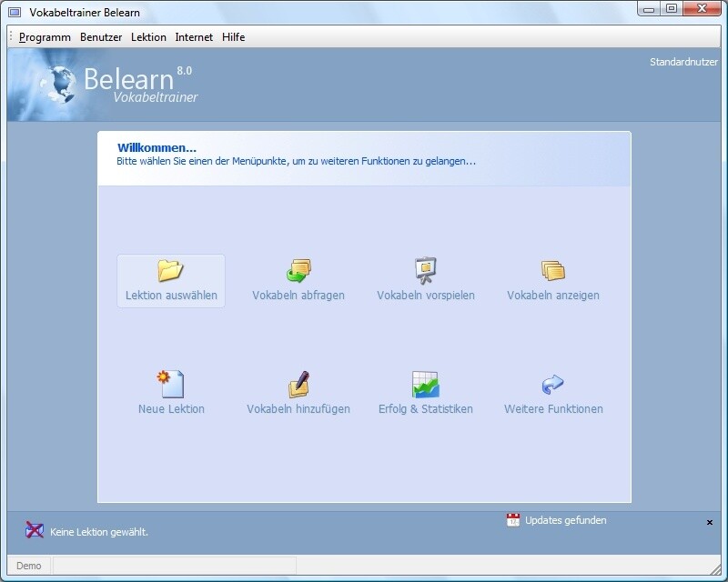Screen dimensions: 728x582
Task: Click the Standardnutzer user label
Action: [683, 62]
